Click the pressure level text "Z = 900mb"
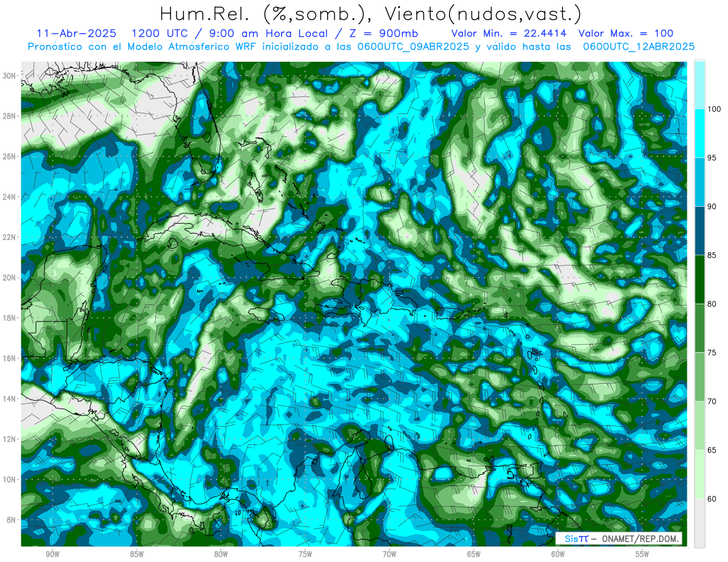 (382, 33)
